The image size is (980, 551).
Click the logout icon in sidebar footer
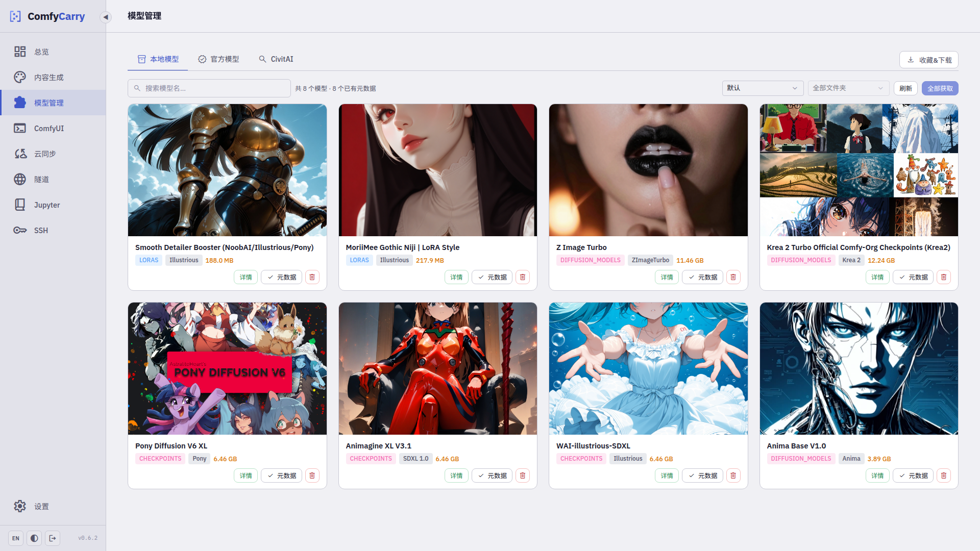53,538
